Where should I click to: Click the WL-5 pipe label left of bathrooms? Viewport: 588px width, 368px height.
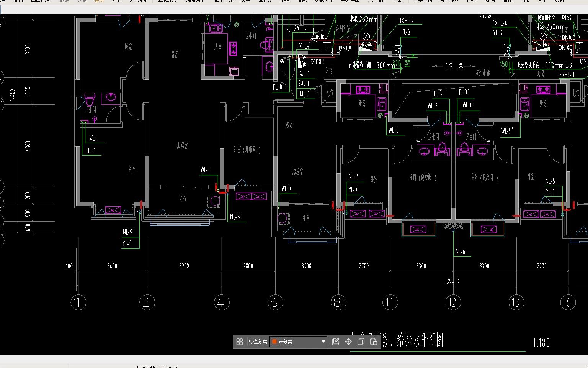(x=394, y=130)
